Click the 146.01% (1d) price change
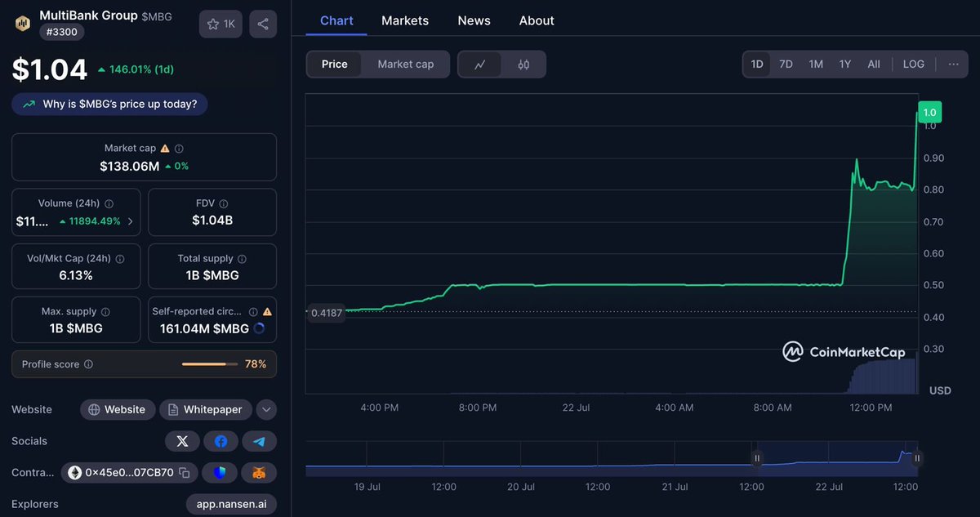 pos(136,70)
